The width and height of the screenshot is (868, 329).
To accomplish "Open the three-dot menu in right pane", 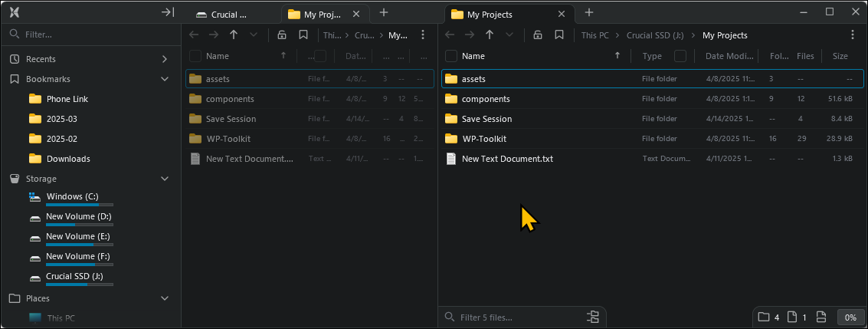I will click(853, 35).
